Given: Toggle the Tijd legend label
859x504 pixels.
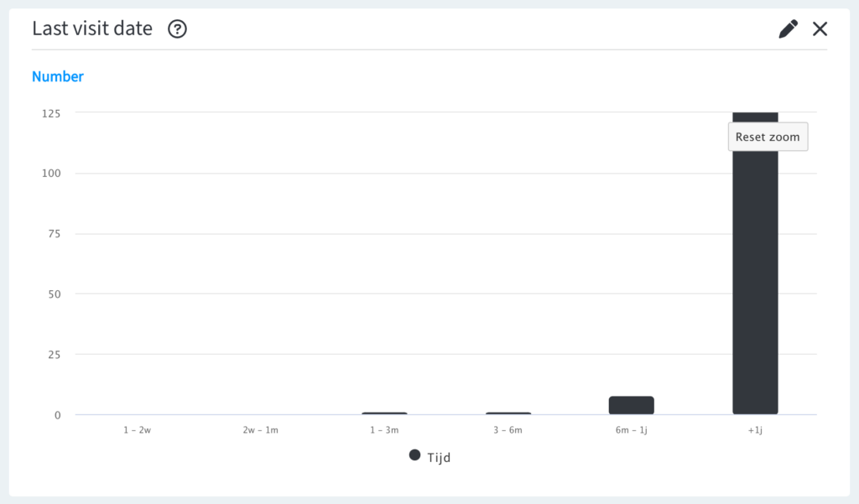Looking at the screenshot, I should pos(439,457).
